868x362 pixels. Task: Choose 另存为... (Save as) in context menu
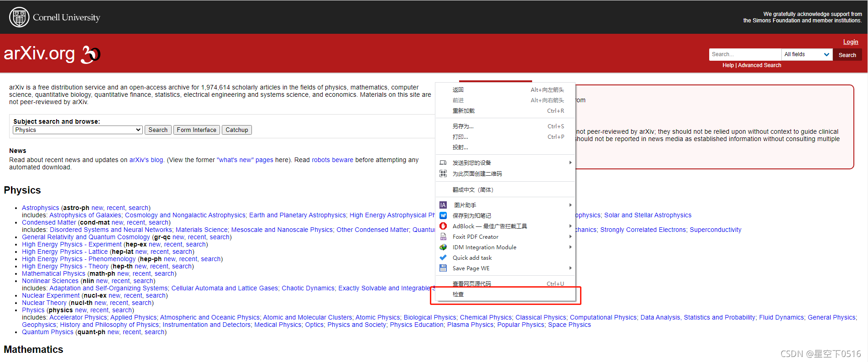(505, 126)
